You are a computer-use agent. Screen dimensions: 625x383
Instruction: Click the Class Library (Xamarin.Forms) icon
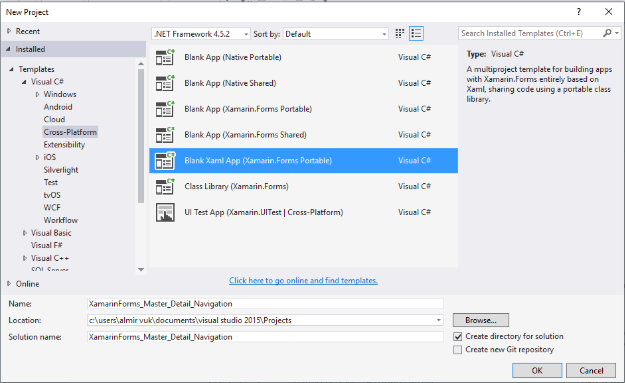coord(165,187)
